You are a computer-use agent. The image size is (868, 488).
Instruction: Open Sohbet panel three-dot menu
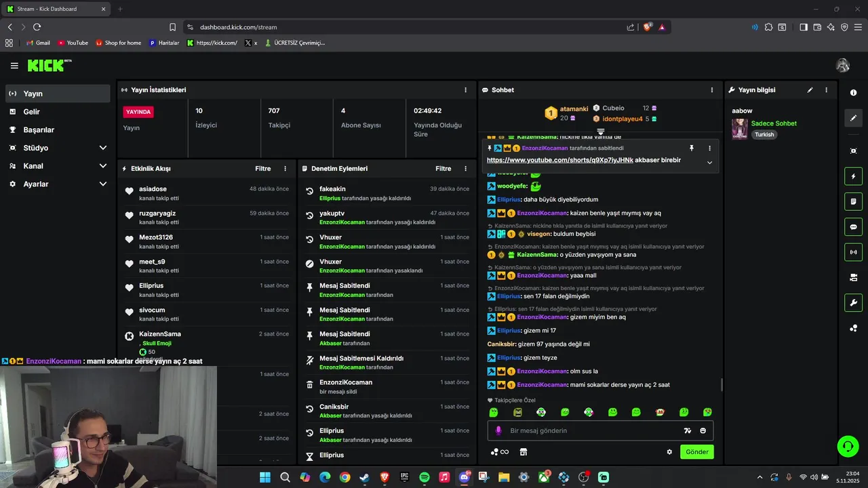(x=711, y=90)
